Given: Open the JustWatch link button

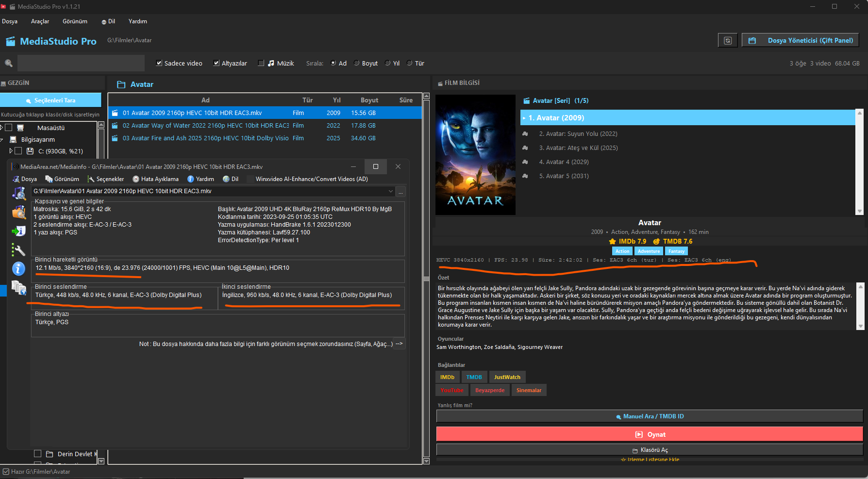Looking at the screenshot, I should pos(507,377).
